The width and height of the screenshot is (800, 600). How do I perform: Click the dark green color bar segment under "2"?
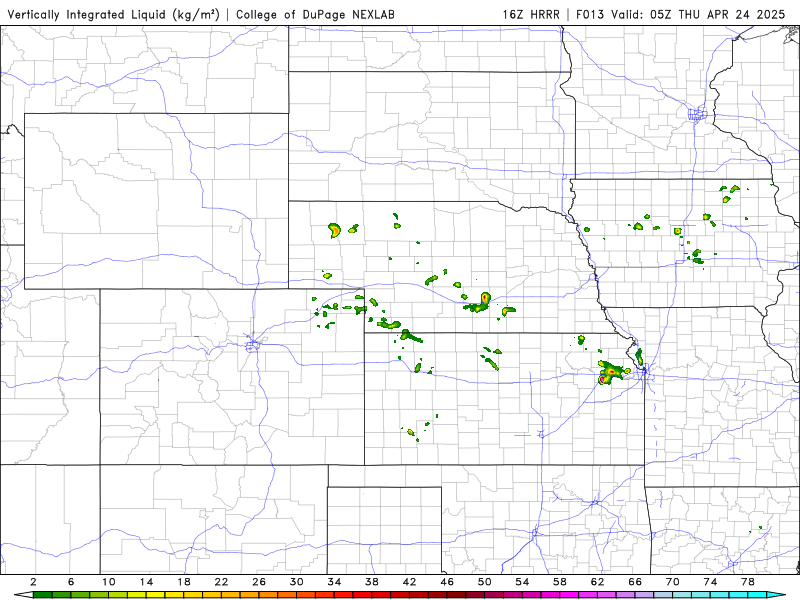click(x=43, y=595)
